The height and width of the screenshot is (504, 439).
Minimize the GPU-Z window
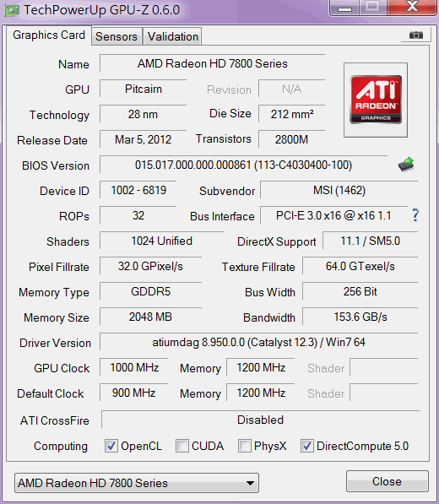(x=344, y=8)
